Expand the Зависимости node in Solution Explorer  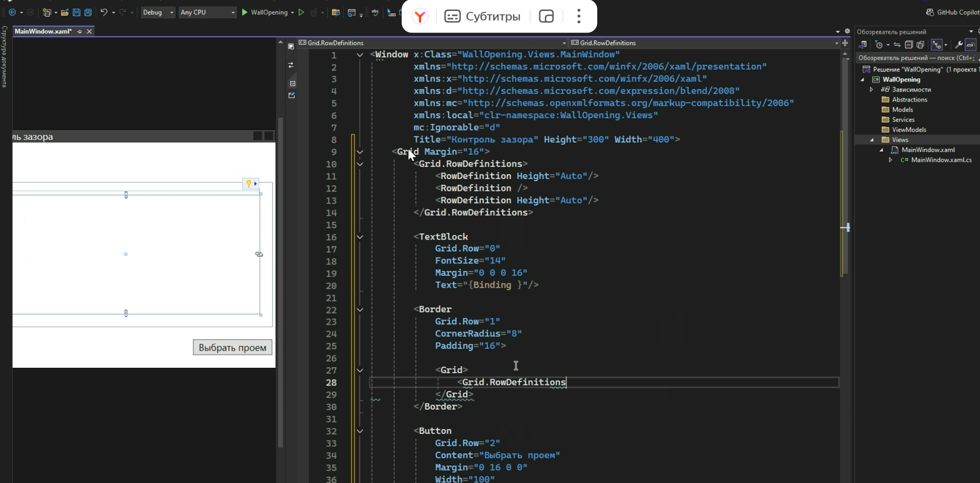[871, 90]
